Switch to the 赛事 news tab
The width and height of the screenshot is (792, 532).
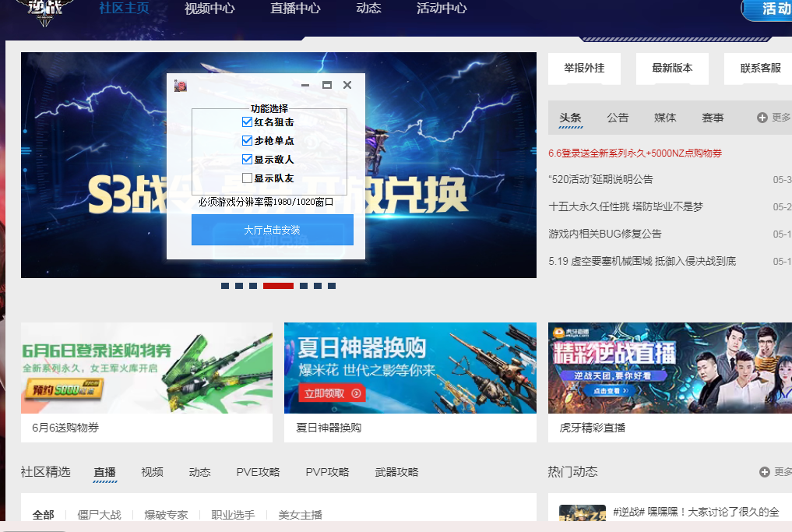713,118
